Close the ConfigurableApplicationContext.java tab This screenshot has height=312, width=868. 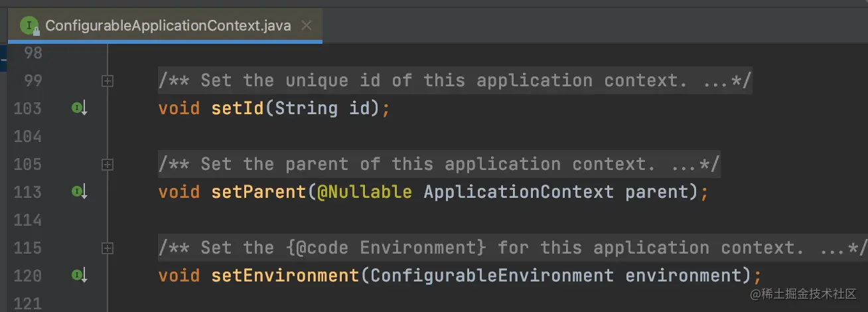tap(306, 26)
